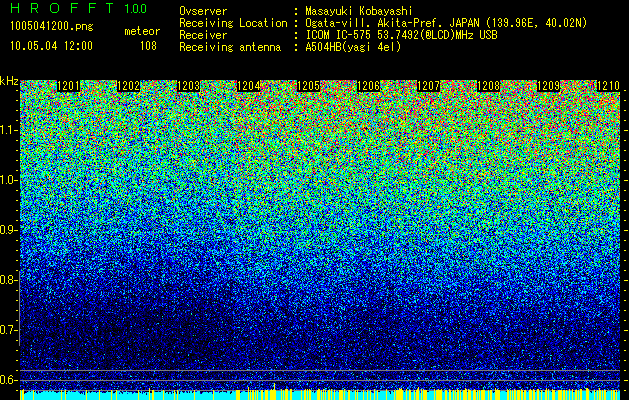Viewport: 629px width, 400px height.
Task: Click the 1.0 frequency axis label
Action: (x=7, y=180)
